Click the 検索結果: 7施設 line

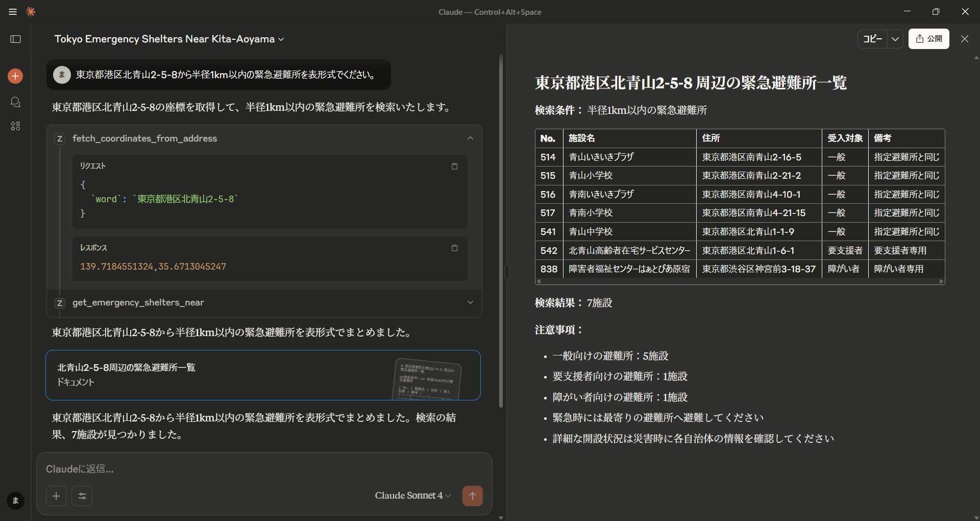(x=573, y=303)
